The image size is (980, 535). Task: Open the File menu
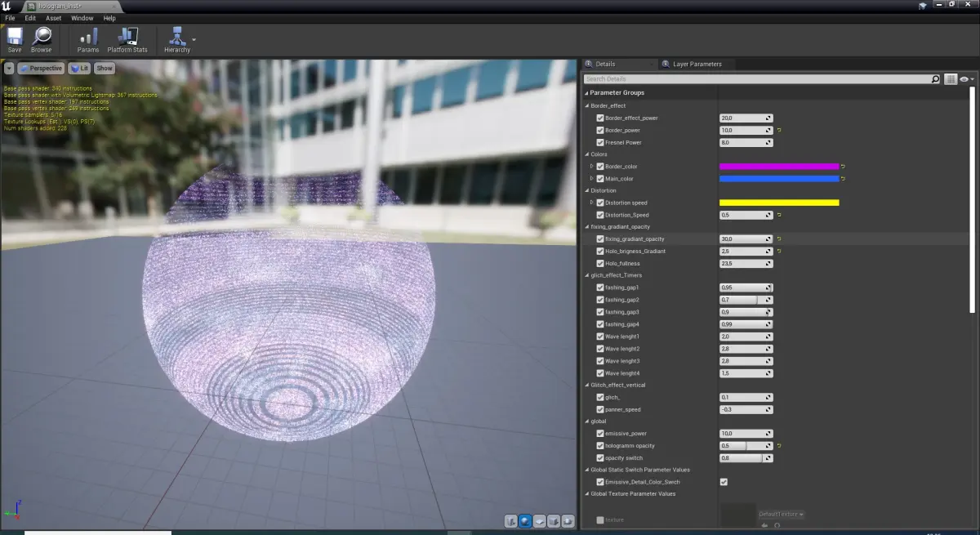tap(10, 17)
